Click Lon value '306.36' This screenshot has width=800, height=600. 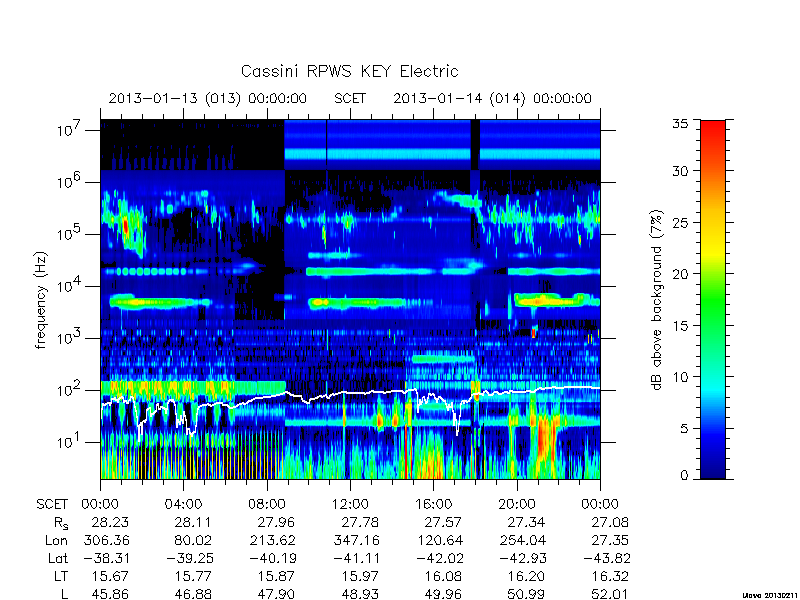tap(105, 540)
